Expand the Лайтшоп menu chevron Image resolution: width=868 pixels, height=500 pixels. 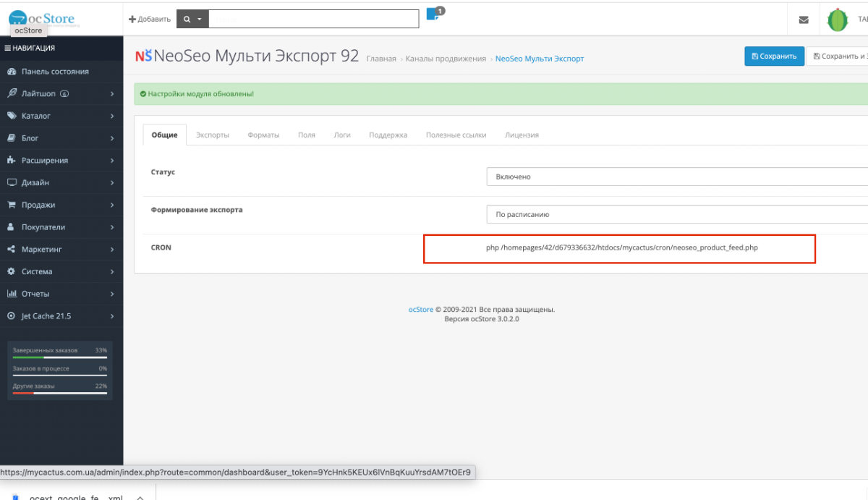112,94
